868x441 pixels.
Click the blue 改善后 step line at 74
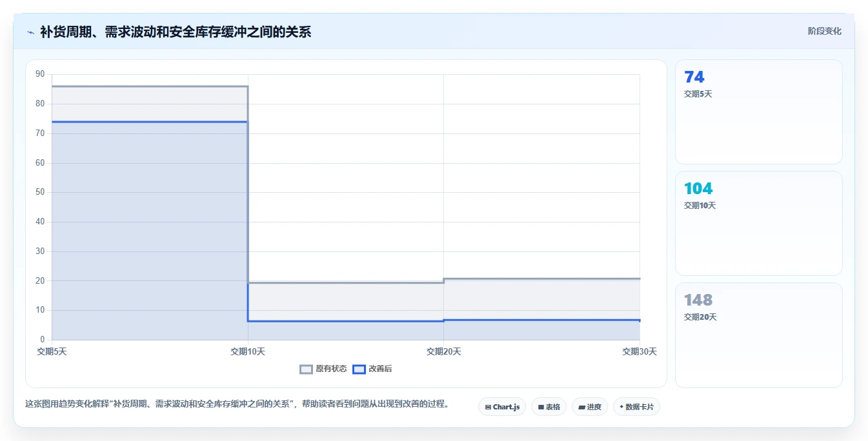[150, 122]
